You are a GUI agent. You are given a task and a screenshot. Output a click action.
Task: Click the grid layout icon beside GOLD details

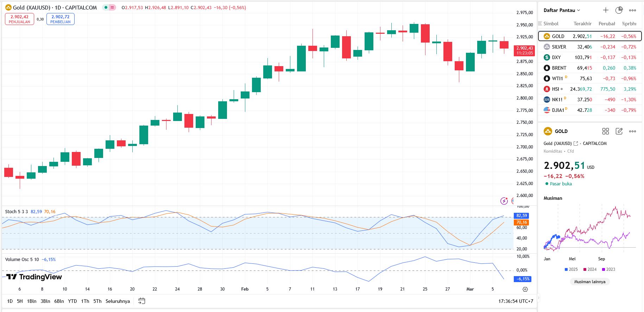point(606,131)
